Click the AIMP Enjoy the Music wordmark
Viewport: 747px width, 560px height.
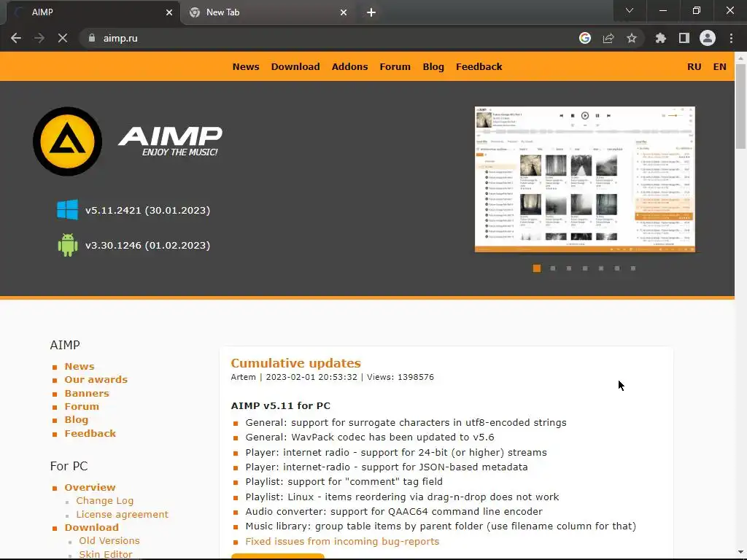tap(170, 141)
